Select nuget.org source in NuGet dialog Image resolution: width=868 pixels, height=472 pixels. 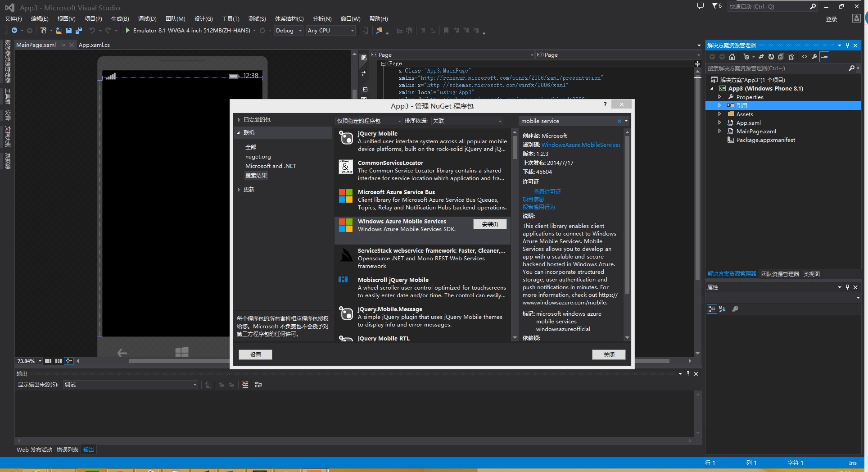pos(258,157)
